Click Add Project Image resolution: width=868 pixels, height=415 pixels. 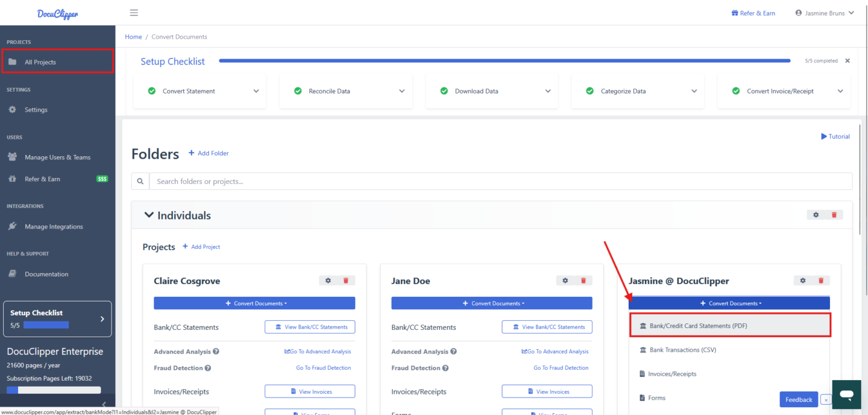(x=201, y=247)
